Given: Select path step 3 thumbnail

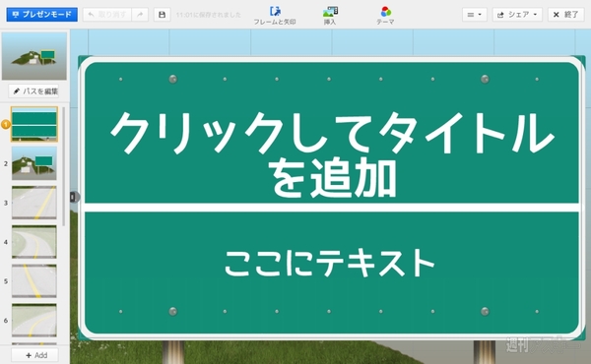Looking at the screenshot, I should click(x=34, y=203).
